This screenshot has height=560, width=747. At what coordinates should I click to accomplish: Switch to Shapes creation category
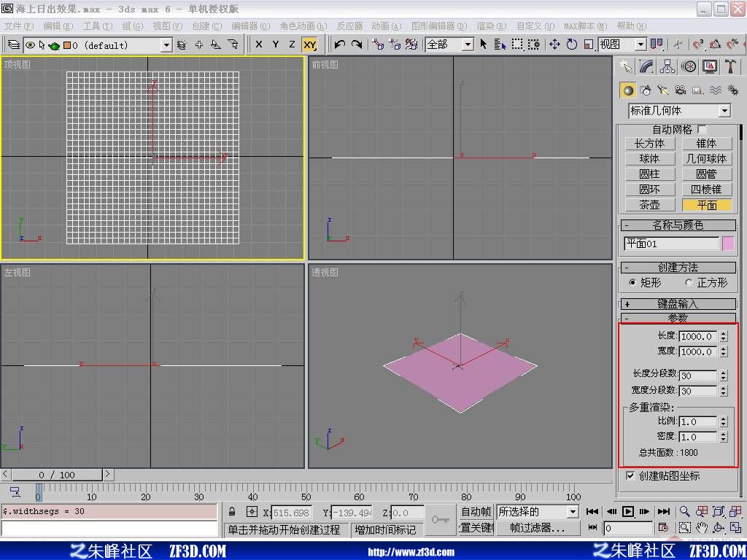pos(646,90)
